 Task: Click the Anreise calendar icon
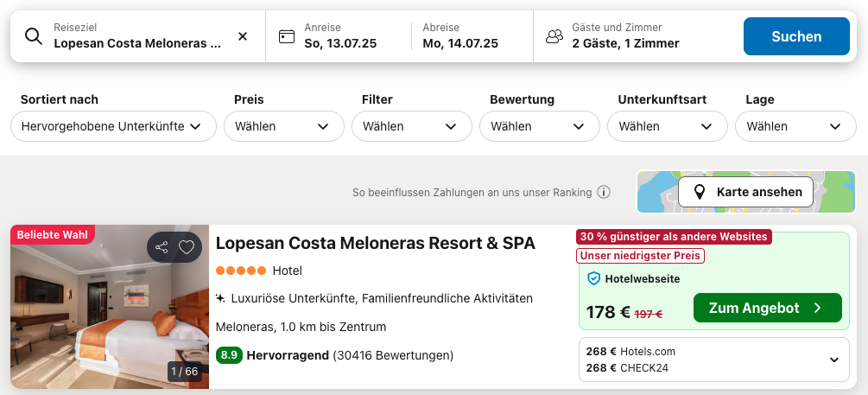[x=287, y=36]
